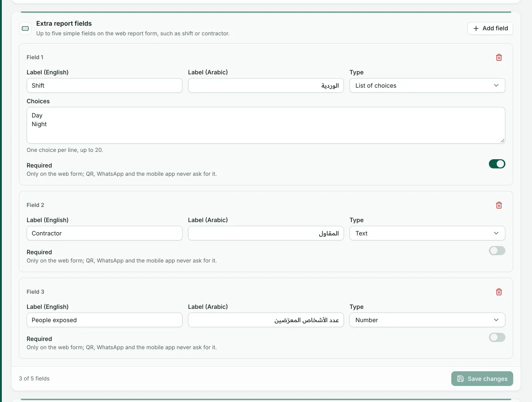Click the 'Extra report fields' heading
Viewport: 532px width, 402px height.
pos(64,23)
